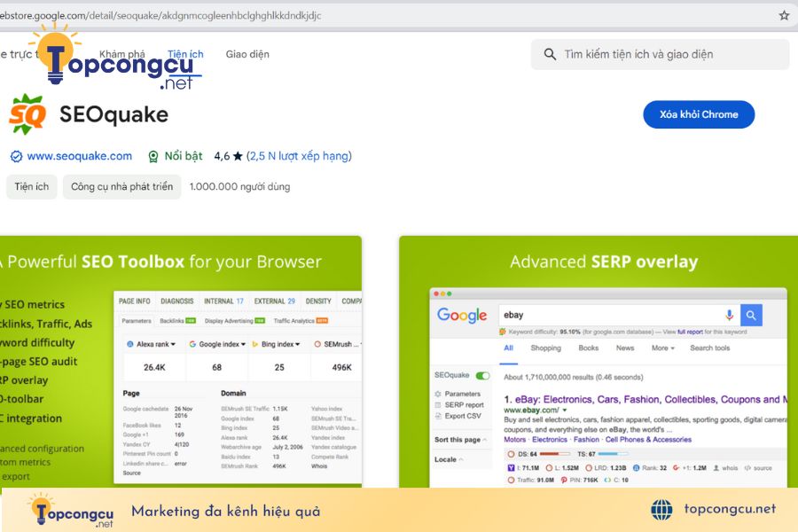Click the Tiện ích category chip
The height and width of the screenshot is (532, 798).
point(32,187)
